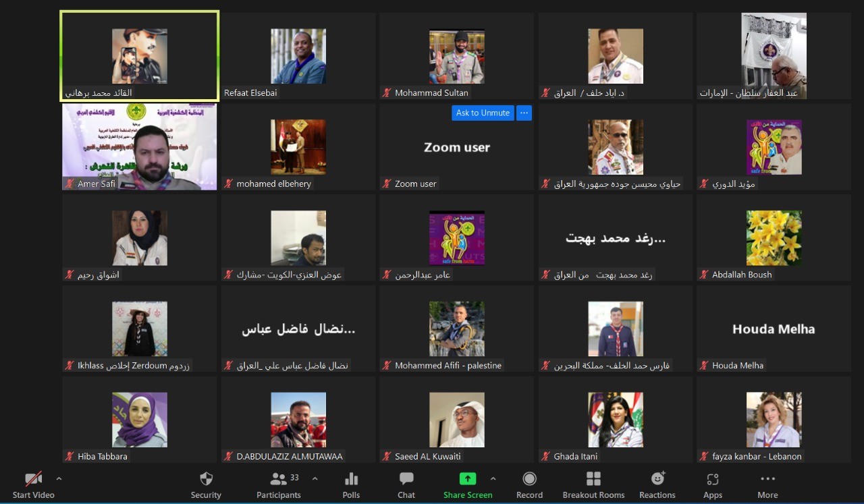The height and width of the screenshot is (504, 864).
Task: Click the Start Video camera icon
Action: [x=33, y=479]
